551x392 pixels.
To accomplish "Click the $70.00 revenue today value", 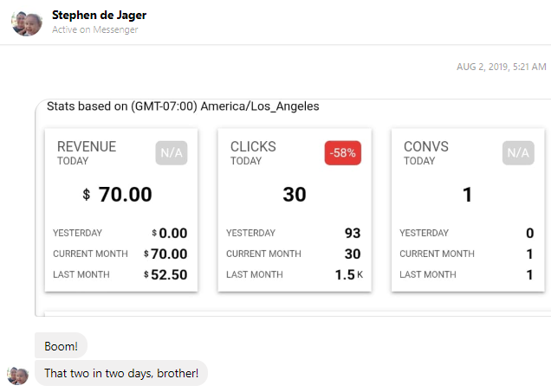I will (117, 195).
